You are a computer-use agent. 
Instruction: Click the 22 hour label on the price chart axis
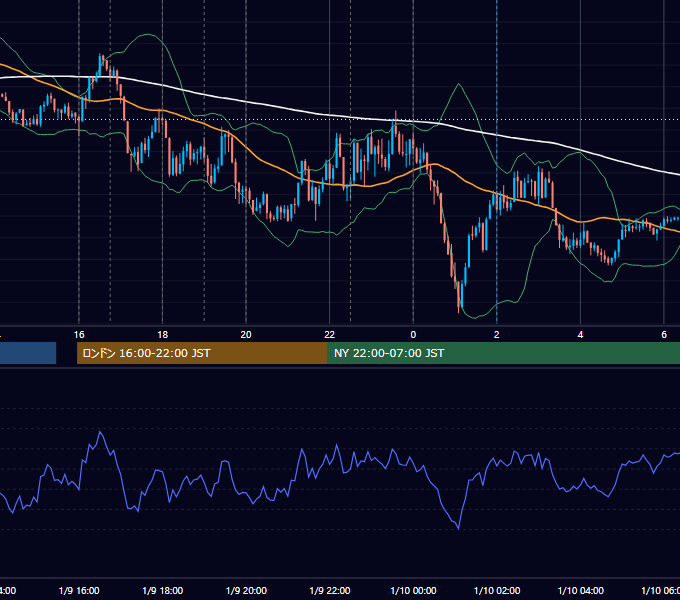(330, 335)
